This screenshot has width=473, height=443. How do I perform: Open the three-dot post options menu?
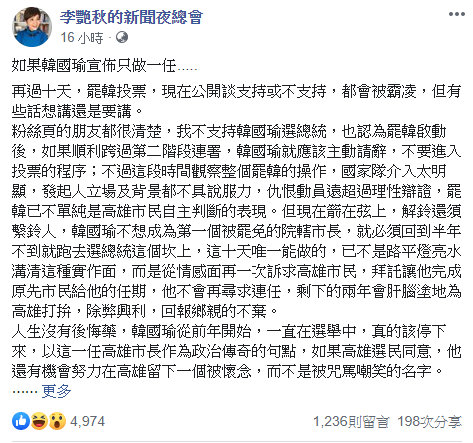click(456, 14)
